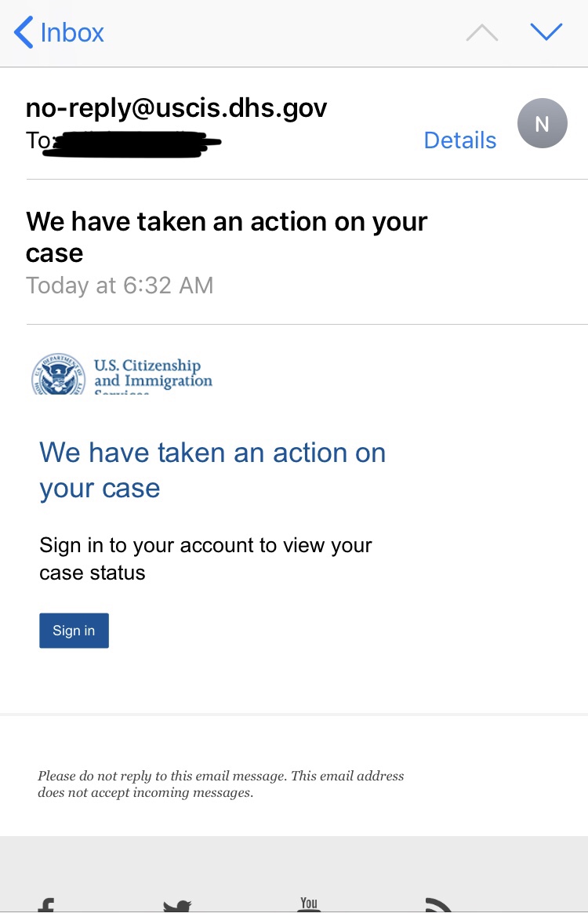Screen dimensions: 588x913
Task: Tap the blue heading about case action
Action: pos(212,470)
